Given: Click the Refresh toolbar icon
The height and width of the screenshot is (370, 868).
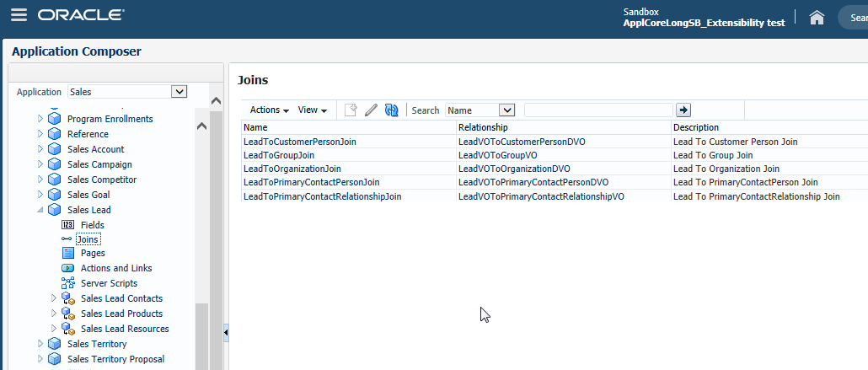Looking at the screenshot, I should 391,110.
